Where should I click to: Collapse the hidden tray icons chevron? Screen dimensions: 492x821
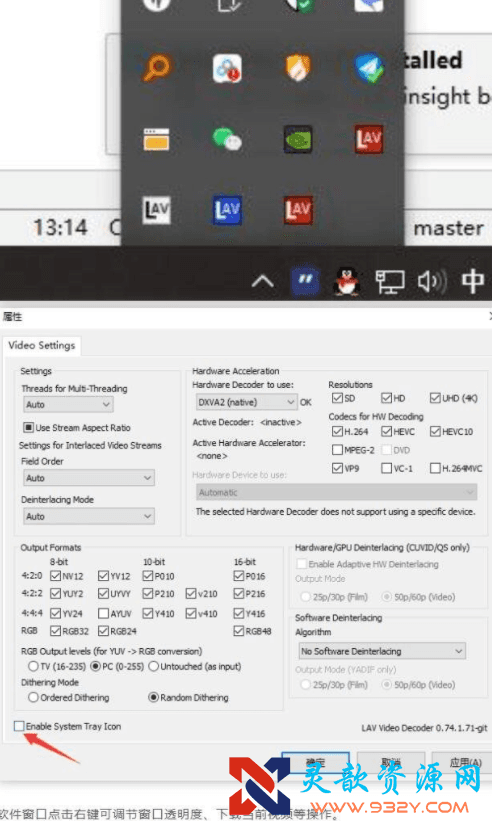tap(263, 282)
